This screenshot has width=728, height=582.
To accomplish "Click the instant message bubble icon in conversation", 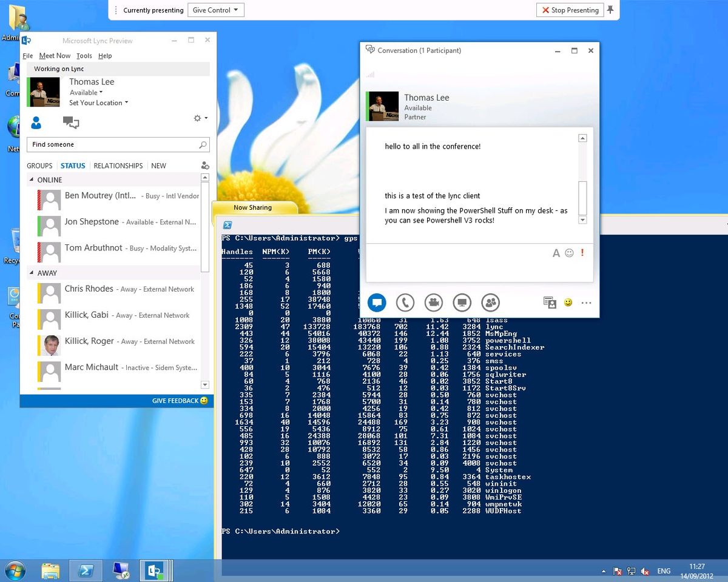I will pos(377,302).
